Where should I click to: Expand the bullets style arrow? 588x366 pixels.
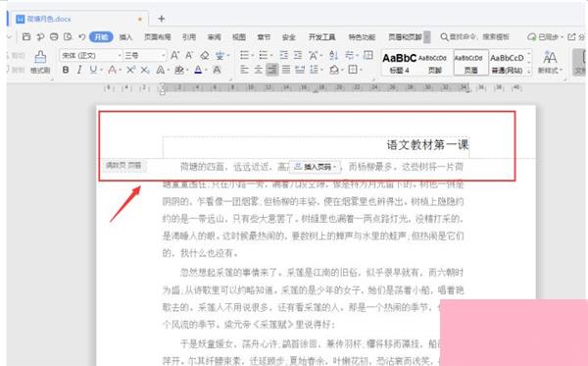pyautogui.click(x=253, y=56)
